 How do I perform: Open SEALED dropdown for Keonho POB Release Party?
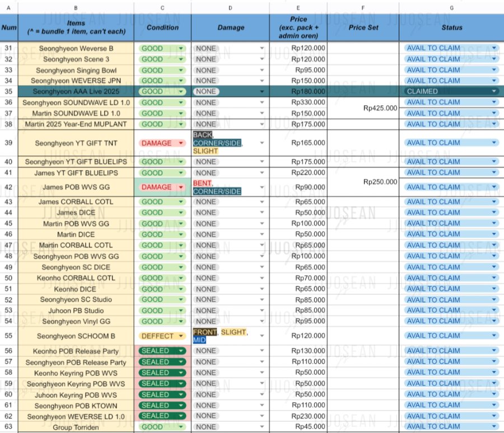[x=162, y=351]
